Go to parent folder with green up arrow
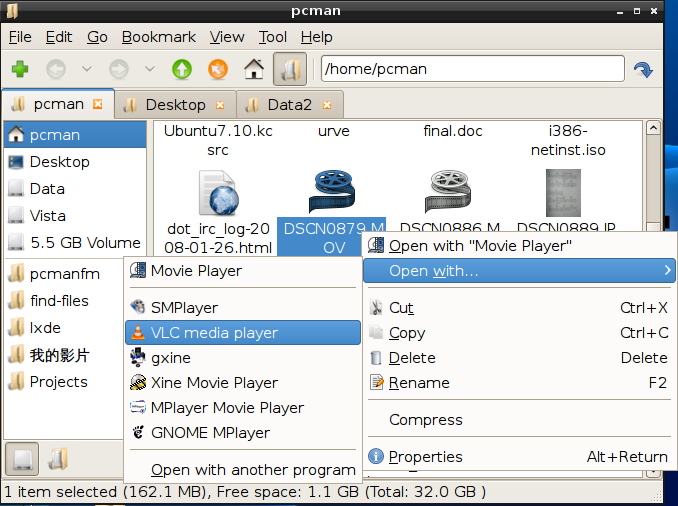 (x=181, y=69)
